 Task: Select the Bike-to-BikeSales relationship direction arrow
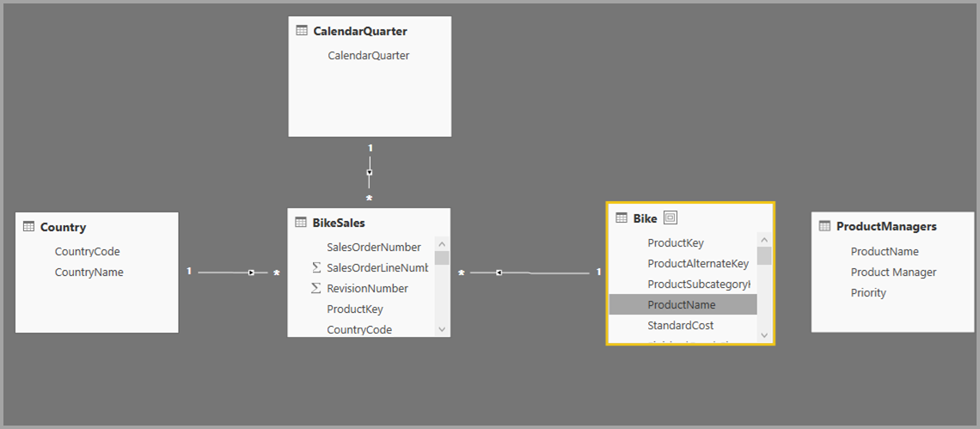click(x=499, y=273)
